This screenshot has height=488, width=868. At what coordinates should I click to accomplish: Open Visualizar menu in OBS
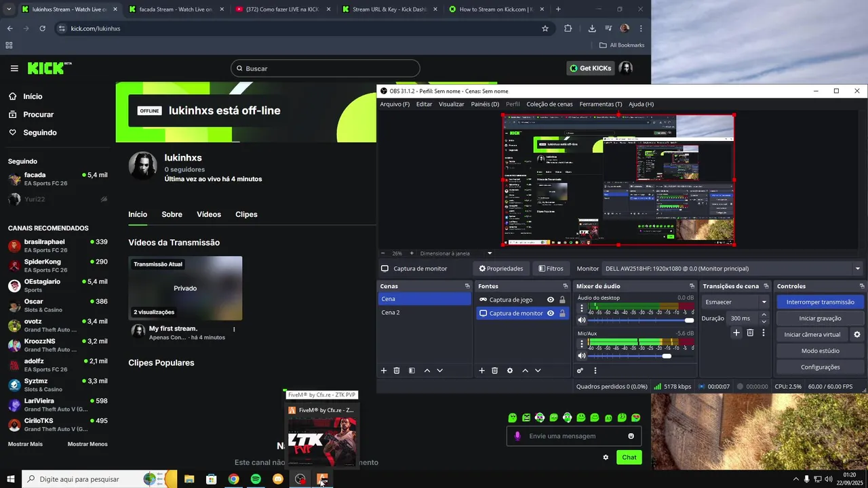coord(452,104)
